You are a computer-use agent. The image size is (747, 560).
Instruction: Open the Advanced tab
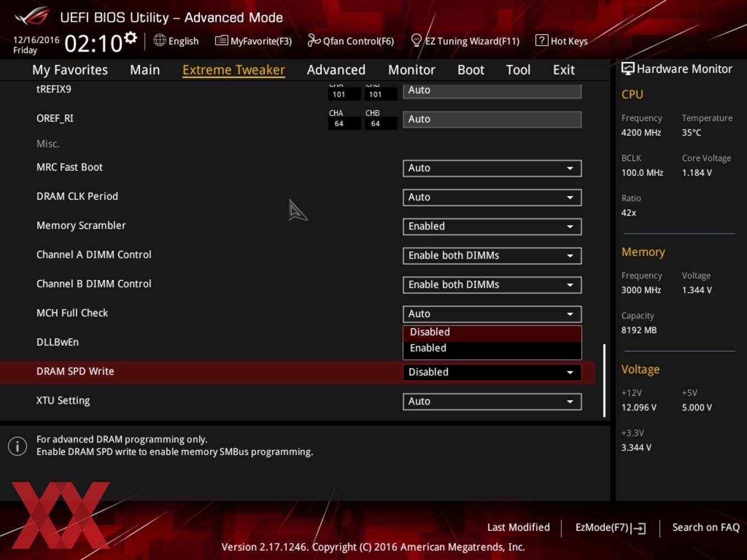[x=336, y=70]
